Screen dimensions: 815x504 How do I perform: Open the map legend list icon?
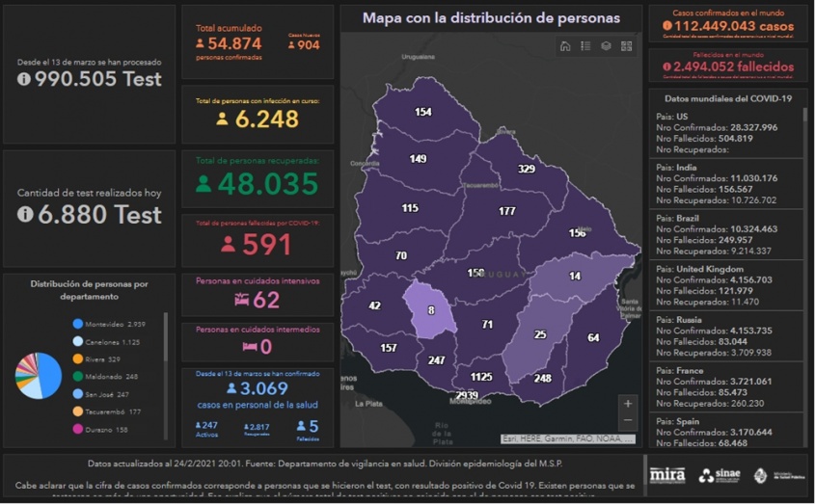click(x=585, y=46)
